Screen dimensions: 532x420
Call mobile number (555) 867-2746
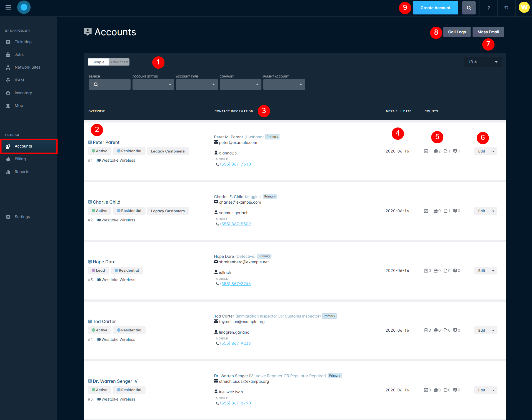pos(235,284)
